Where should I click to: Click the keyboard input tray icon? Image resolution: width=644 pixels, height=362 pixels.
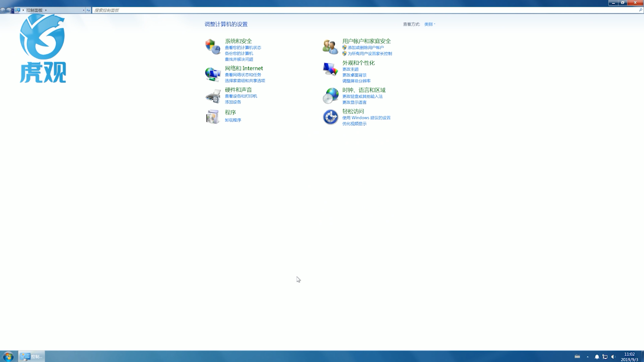coord(577,356)
